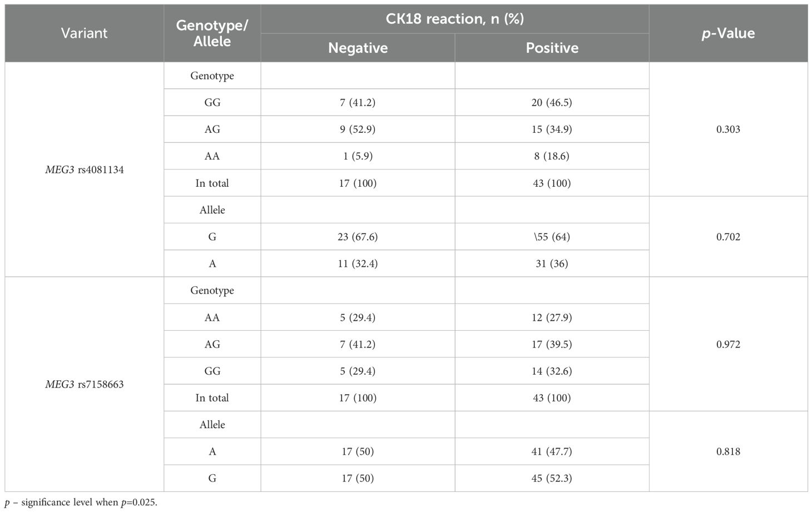Click the 0.818 p-value cell
The height and width of the screenshot is (512, 812).
[x=728, y=451]
